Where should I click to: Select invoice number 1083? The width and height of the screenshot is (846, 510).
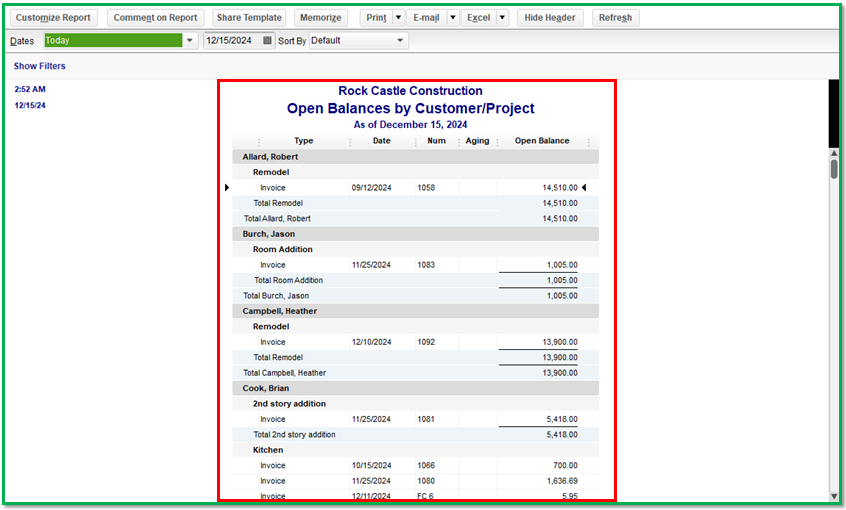click(x=426, y=265)
